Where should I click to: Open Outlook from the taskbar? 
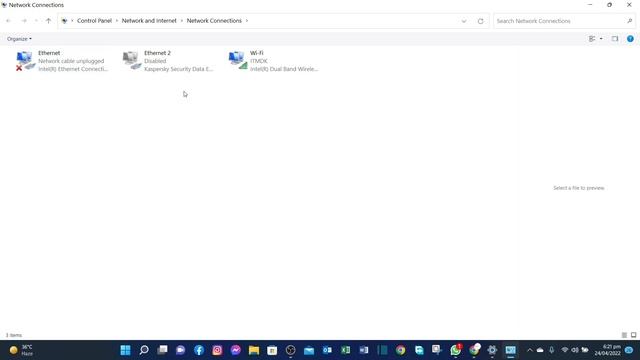coord(327,350)
